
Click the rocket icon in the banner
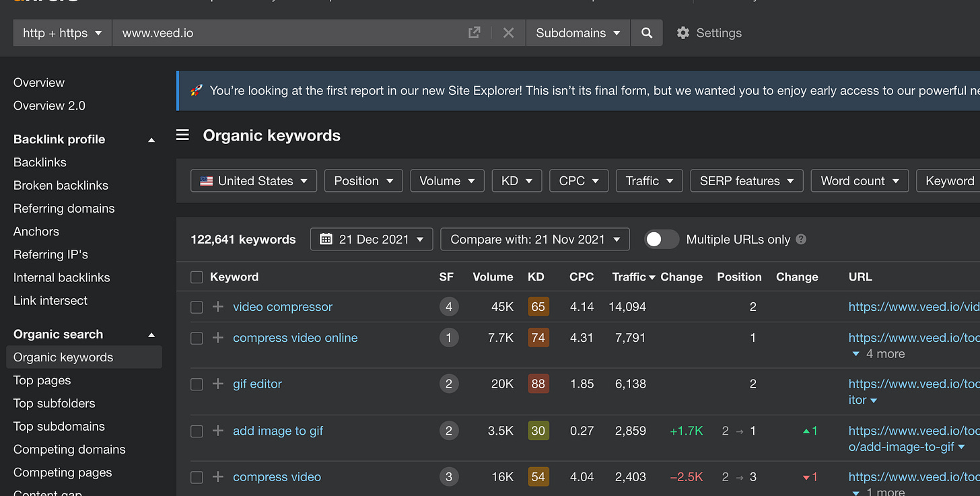(197, 90)
